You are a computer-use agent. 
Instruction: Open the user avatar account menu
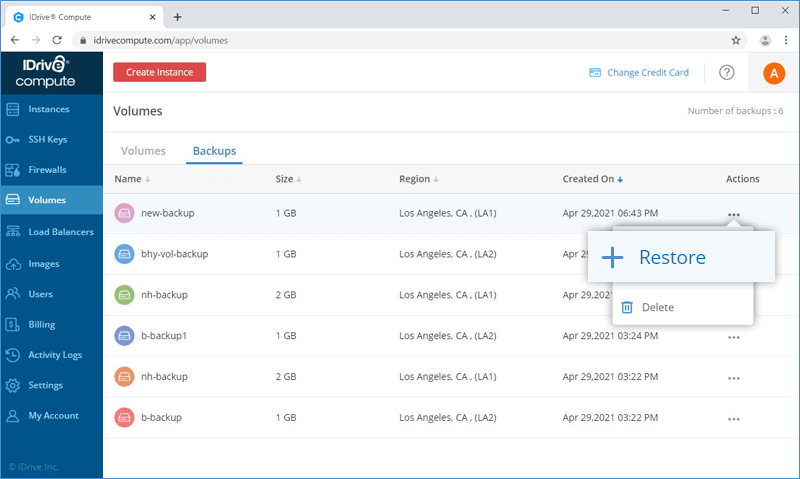click(774, 72)
